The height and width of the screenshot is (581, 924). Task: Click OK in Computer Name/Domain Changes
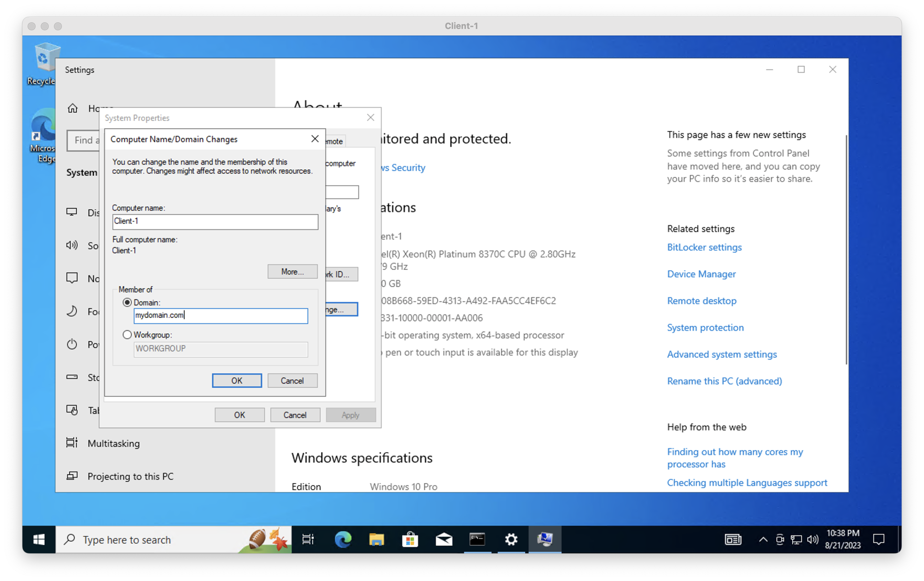[x=237, y=380]
